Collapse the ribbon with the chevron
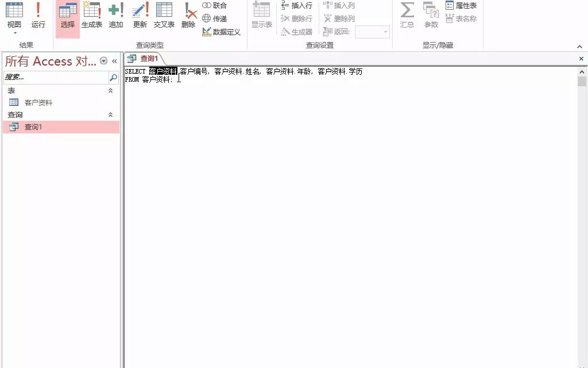Screen dimensions: 588x368 click(580, 47)
